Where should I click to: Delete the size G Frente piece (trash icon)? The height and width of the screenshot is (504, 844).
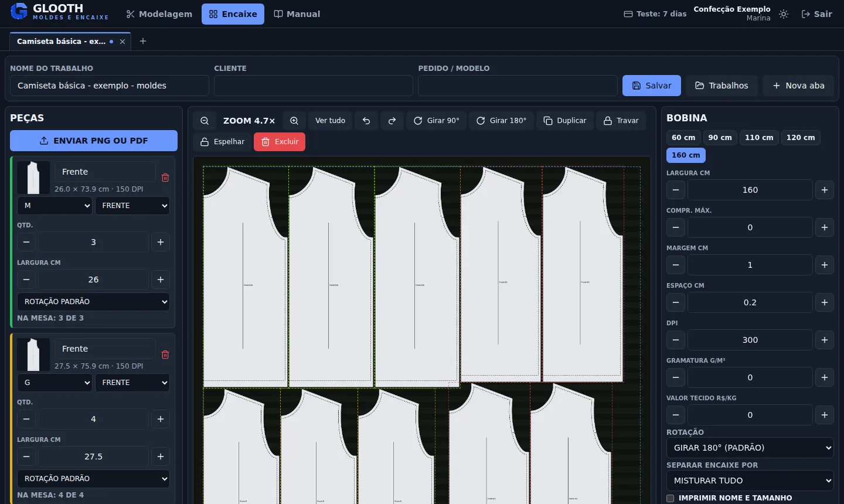click(165, 355)
